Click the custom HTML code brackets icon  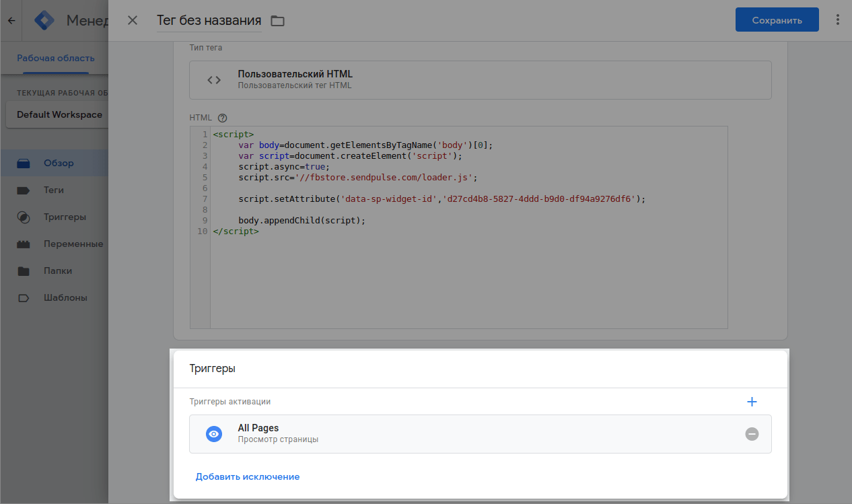tap(214, 80)
